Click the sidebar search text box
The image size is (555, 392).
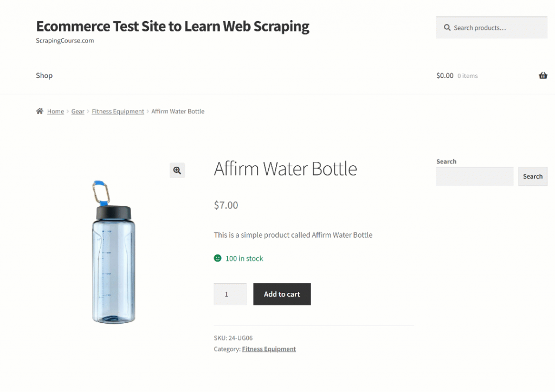474,177
